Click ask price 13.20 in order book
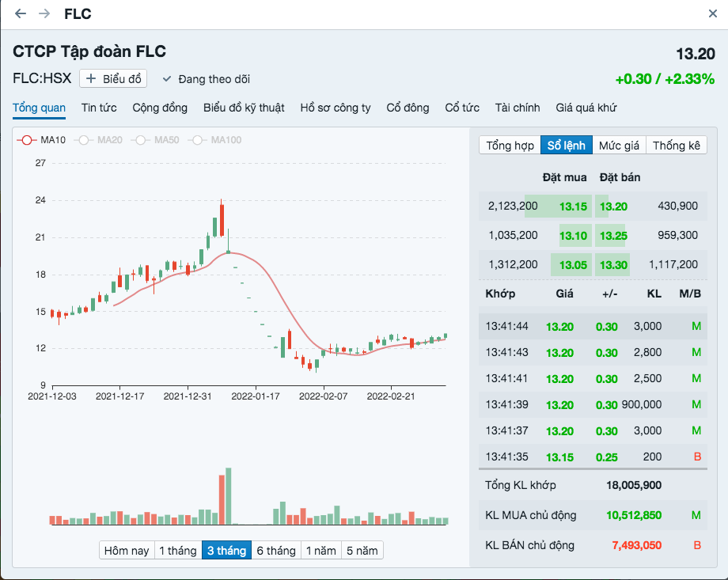The image size is (728, 580). 613,207
